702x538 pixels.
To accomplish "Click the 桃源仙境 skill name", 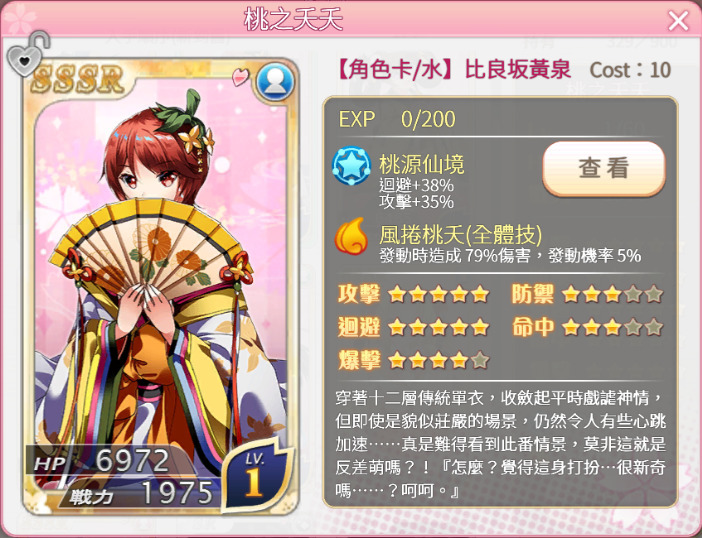I will 421,164.
